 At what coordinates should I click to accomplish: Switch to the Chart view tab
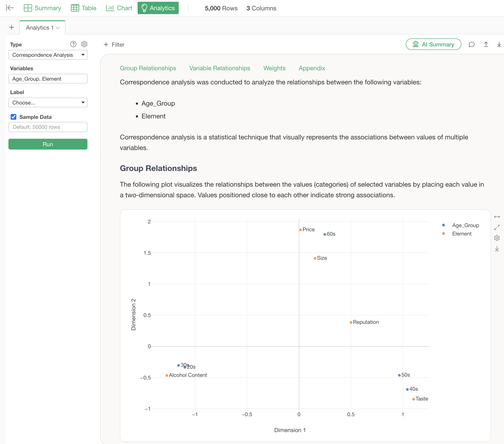pyautogui.click(x=119, y=8)
